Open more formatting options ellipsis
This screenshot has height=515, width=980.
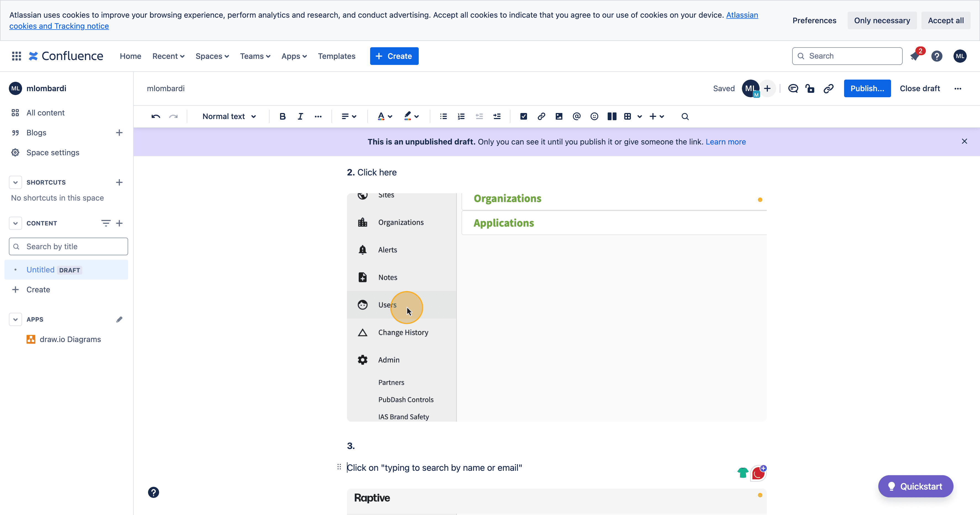tap(318, 117)
